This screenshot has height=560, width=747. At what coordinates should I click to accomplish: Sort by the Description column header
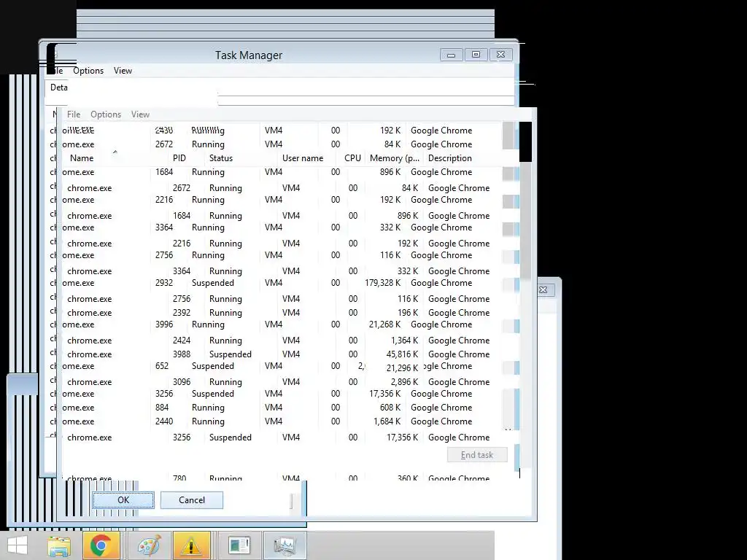tap(449, 158)
